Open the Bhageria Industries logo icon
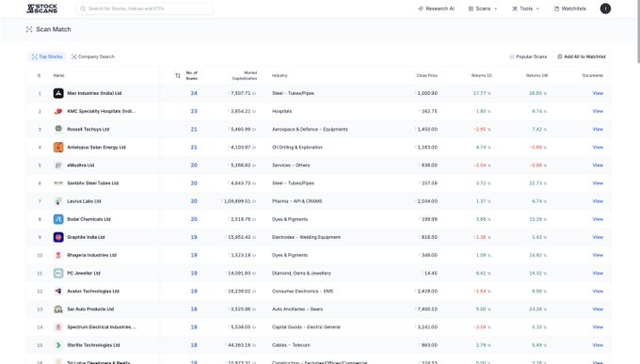 coord(58,255)
